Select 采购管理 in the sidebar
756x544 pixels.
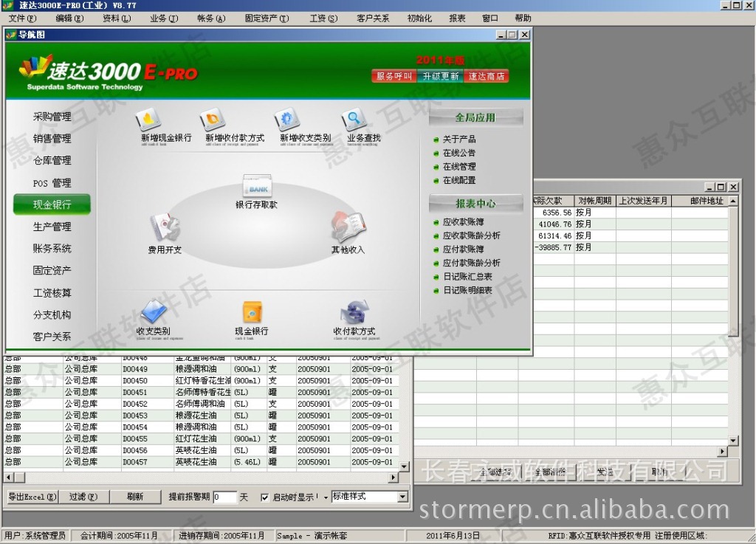[x=52, y=117]
